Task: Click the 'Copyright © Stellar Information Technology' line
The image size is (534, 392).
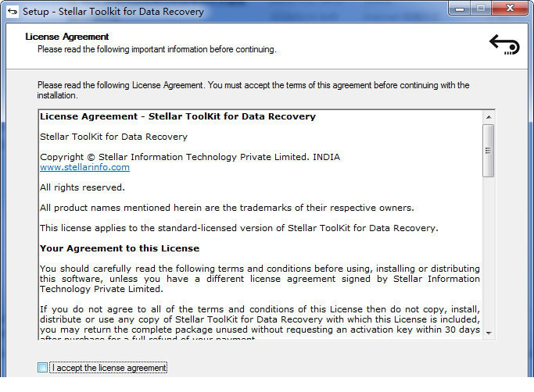Action: click(190, 157)
